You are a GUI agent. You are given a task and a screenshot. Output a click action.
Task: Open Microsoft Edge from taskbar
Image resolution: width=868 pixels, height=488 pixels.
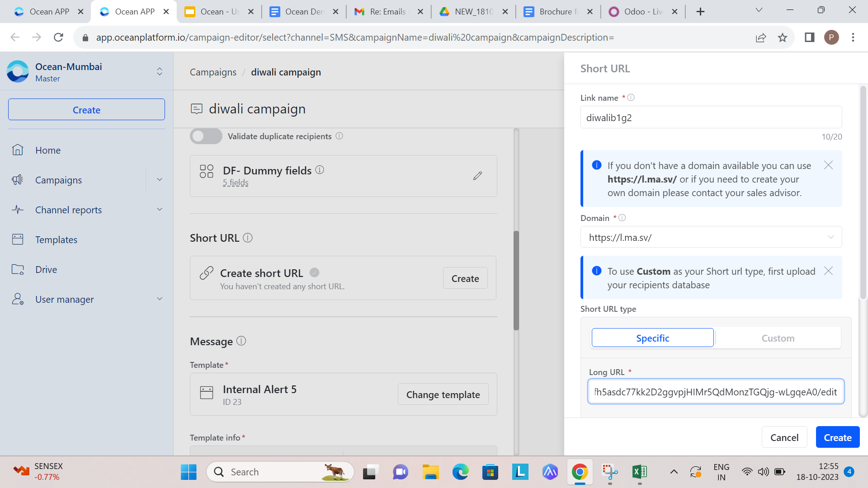[461, 472]
